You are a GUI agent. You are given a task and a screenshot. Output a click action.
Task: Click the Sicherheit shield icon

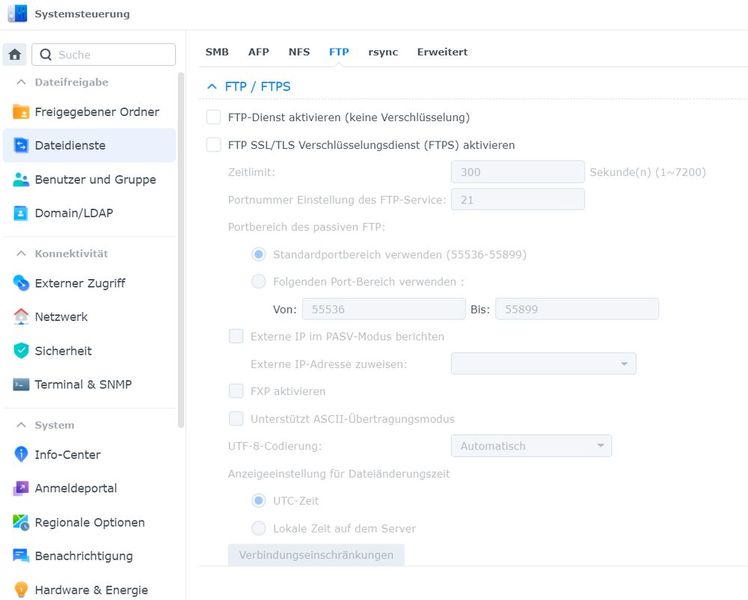[21, 351]
